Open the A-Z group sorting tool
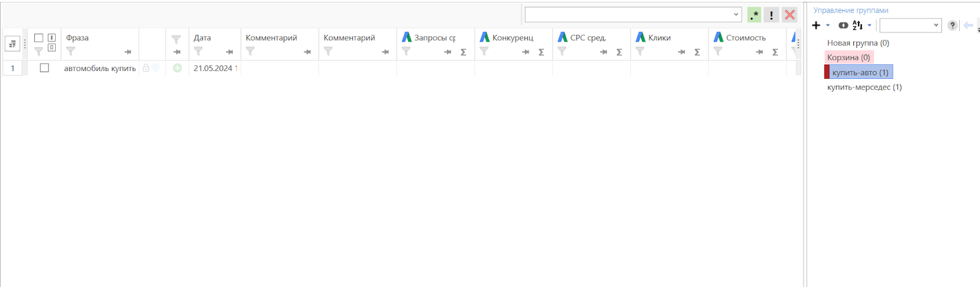980x287 pixels. 858,25
